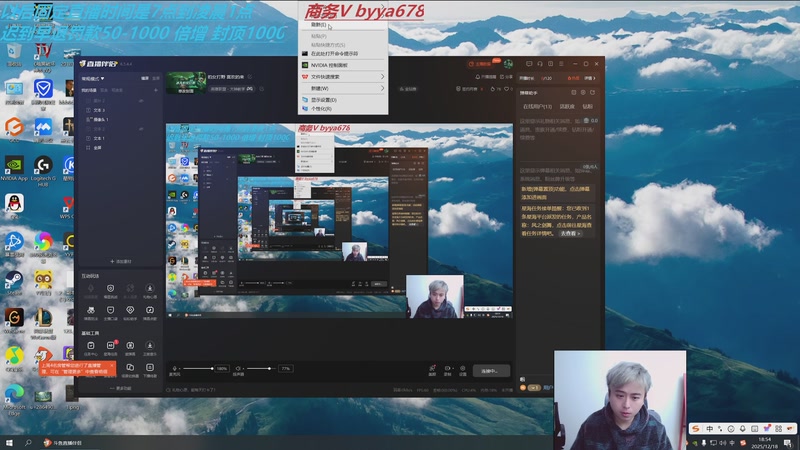Mute the microphone via the mic icon

click(x=174, y=368)
